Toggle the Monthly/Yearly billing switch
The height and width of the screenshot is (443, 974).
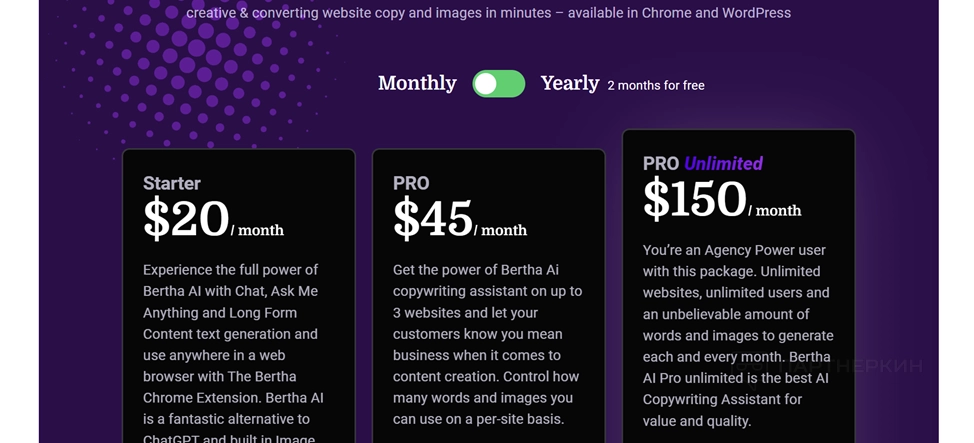coord(498,84)
